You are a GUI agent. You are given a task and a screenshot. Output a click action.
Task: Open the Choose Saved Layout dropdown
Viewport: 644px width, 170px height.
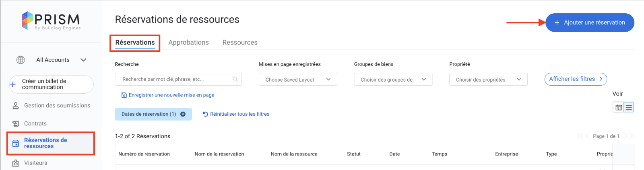pyautogui.click(x=297, y=80)
